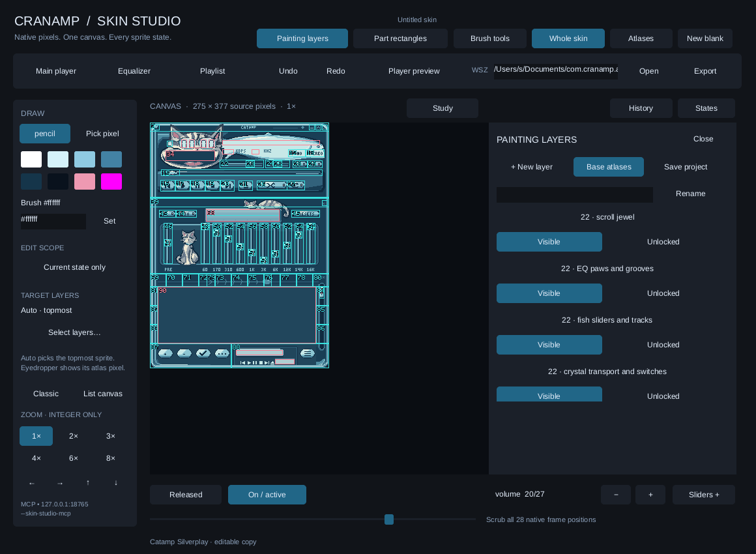The width and height of the screenshot is (756, 554).
Task: Select the Equalizer window view
Action: tap(134, 71)
